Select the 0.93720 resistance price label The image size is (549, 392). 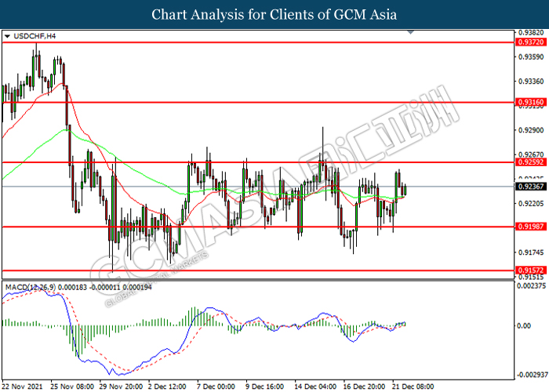tap(530, 42)
